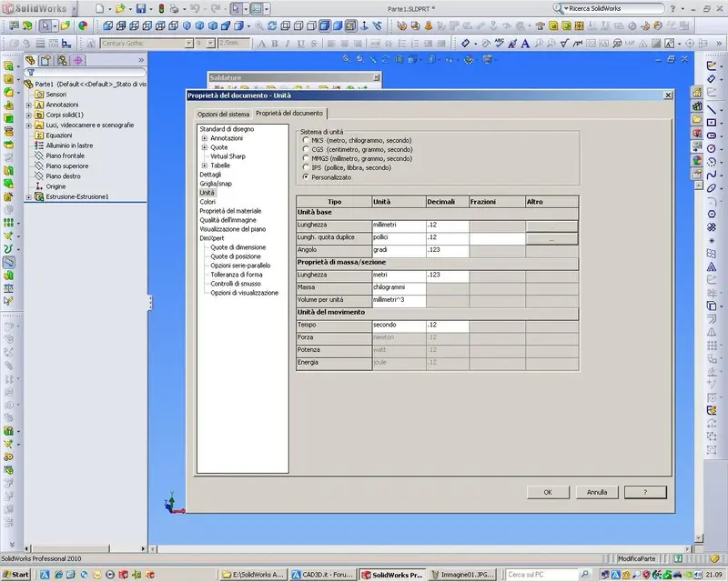Click the New document icon
The width and height of the screenshot is (728, 582).
coord(99,8)
